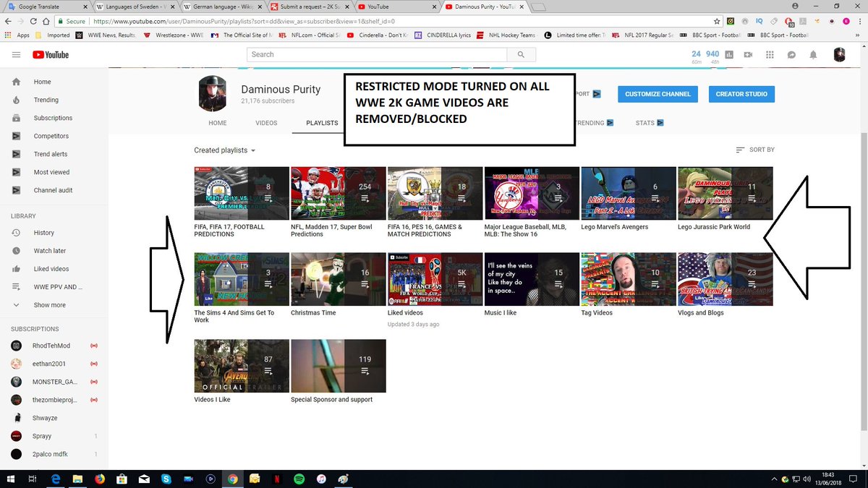
Task: Click the Home sidebar icon
Action: (16, 82)
